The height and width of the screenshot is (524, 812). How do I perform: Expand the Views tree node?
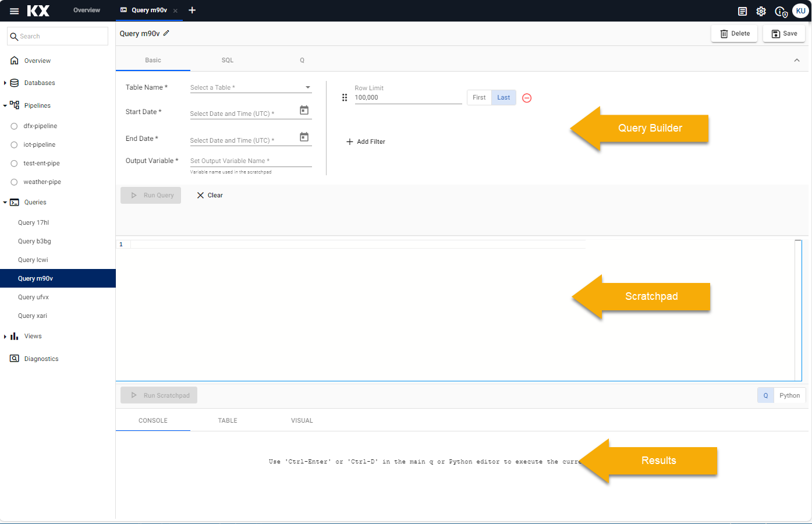tap(5, 336)
